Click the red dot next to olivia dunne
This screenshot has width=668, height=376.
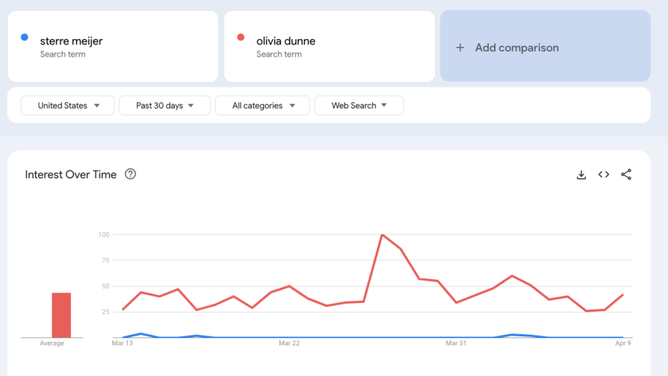(241, 37)
